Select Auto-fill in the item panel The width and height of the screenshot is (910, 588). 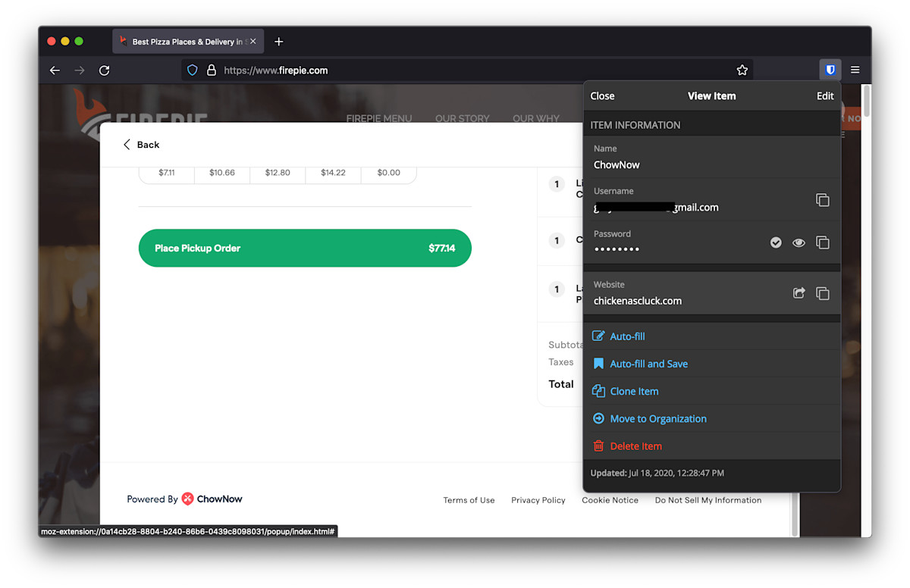[627, 336]
